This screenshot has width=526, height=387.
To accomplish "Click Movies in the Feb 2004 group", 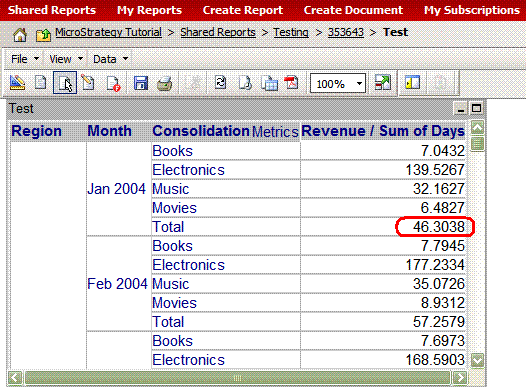I will pos(174,303).
